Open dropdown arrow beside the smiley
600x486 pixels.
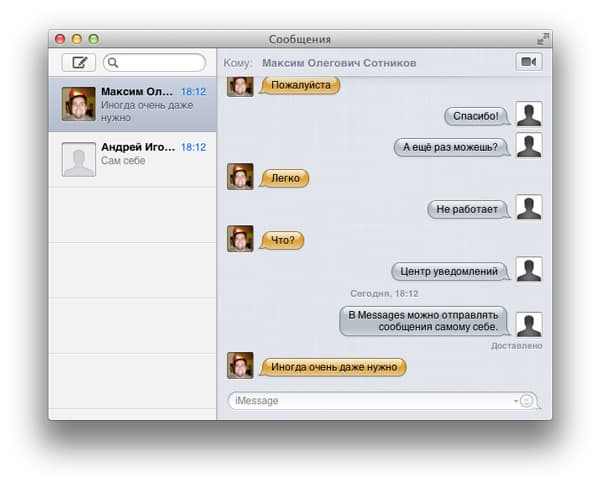click(516, 401)
